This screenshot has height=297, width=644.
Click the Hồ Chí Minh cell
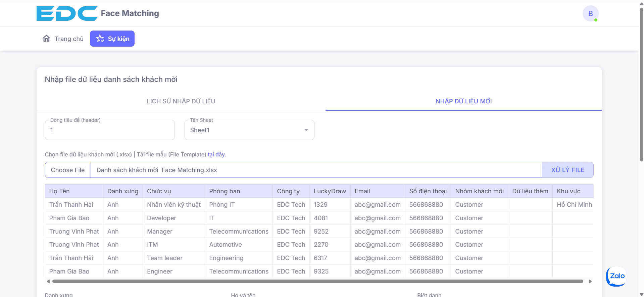(x=573, y=205)
